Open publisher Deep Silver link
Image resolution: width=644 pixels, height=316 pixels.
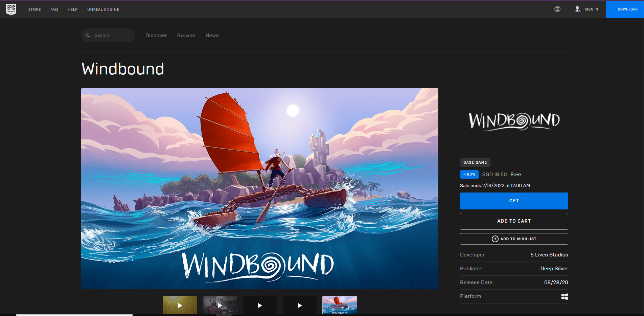coord(554,269)
